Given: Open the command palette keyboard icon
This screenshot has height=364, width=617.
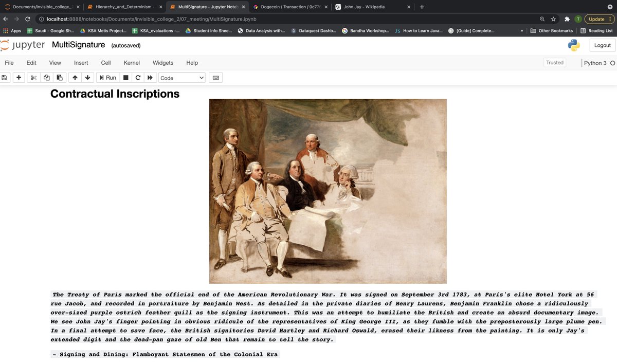Looking at the screenshot, I should (216, 78).
